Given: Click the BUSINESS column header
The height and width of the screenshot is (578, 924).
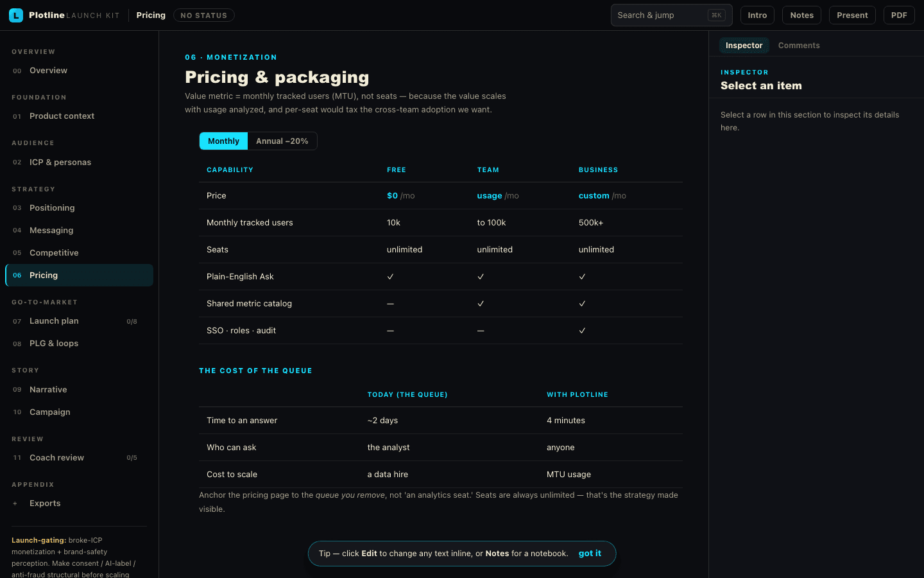Looking at the screenshot, I should coord(599,170).
